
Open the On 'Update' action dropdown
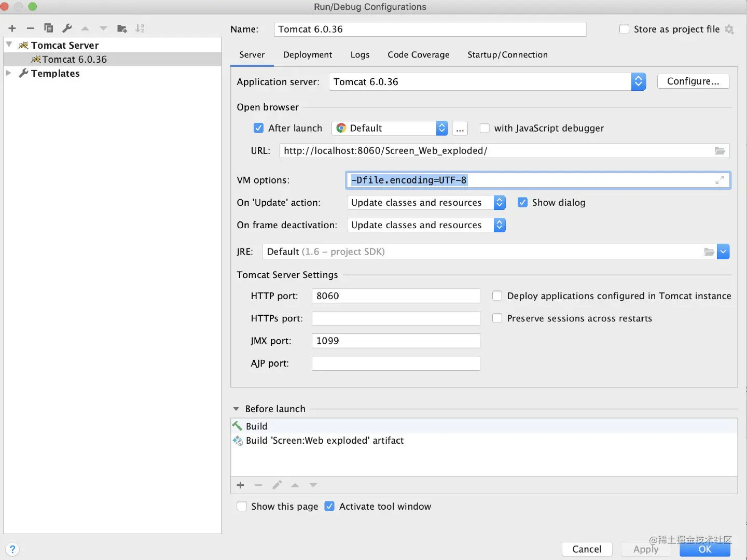pos(500,203)
